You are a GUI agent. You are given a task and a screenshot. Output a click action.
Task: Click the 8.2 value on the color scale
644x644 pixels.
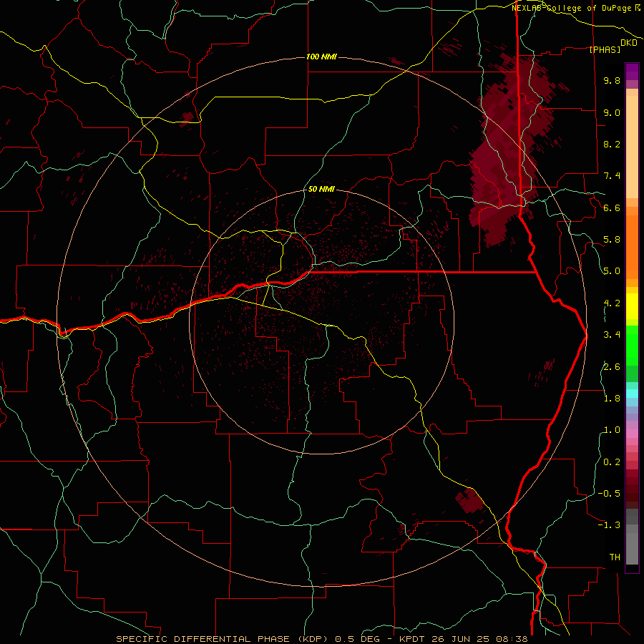click(x=612, y=144)
